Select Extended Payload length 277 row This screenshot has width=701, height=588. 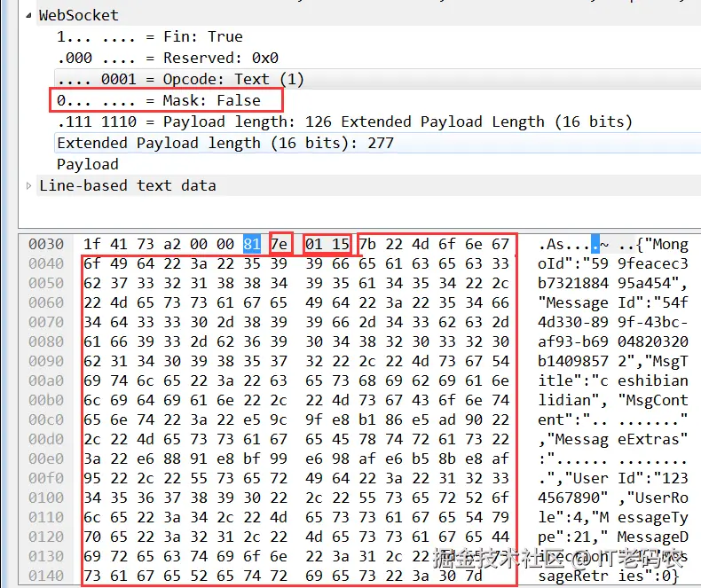click(x=378, y=143)
